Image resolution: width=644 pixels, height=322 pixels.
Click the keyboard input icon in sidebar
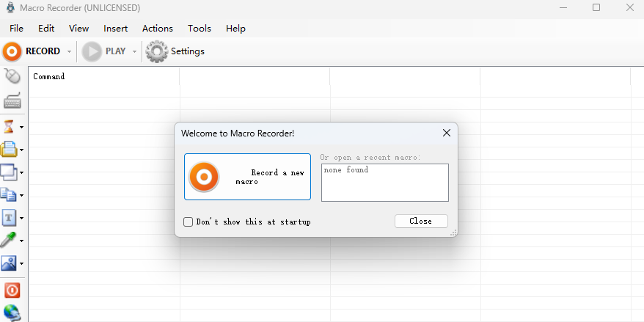(x=12, y=101)
